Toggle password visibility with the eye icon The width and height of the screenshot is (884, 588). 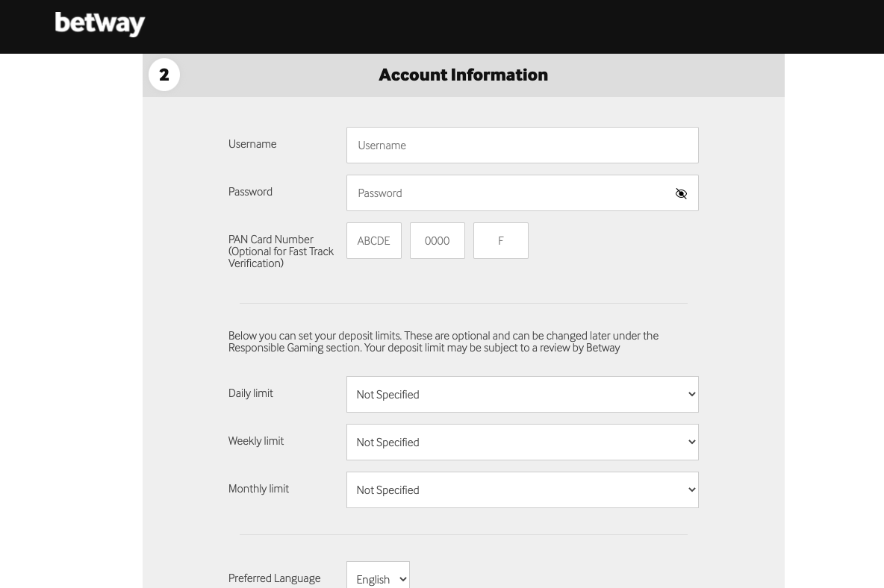(681, 193)
